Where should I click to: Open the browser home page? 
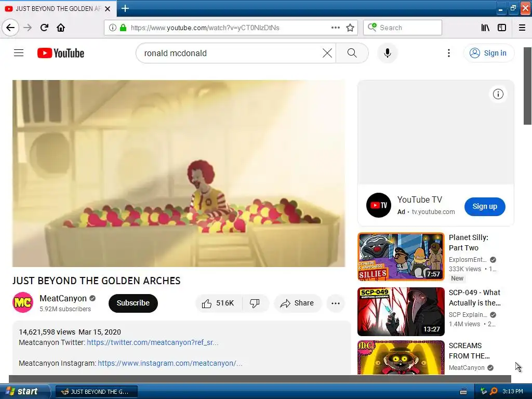[x=61, y=28]
